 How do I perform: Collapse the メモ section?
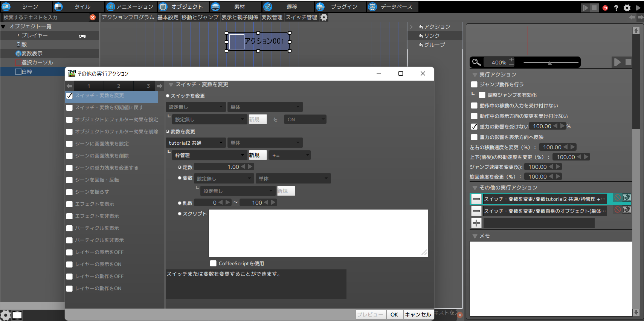tap(475, 236)
